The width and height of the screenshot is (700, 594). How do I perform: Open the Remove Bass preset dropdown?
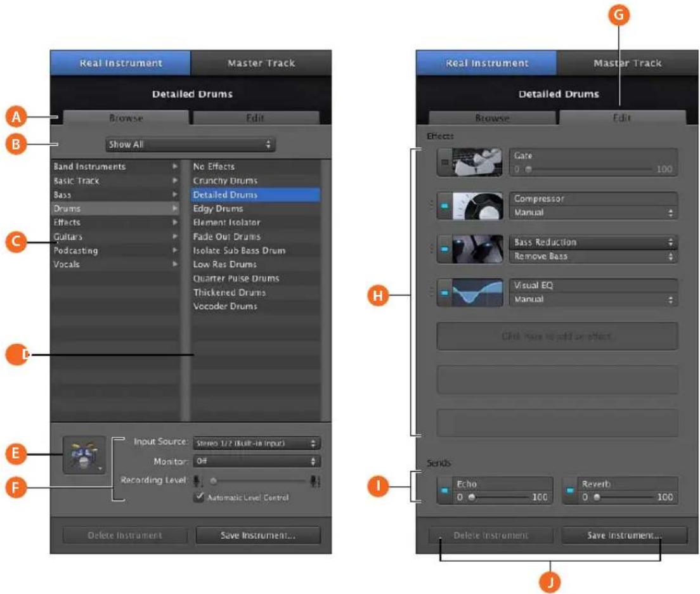click(593, 256)
